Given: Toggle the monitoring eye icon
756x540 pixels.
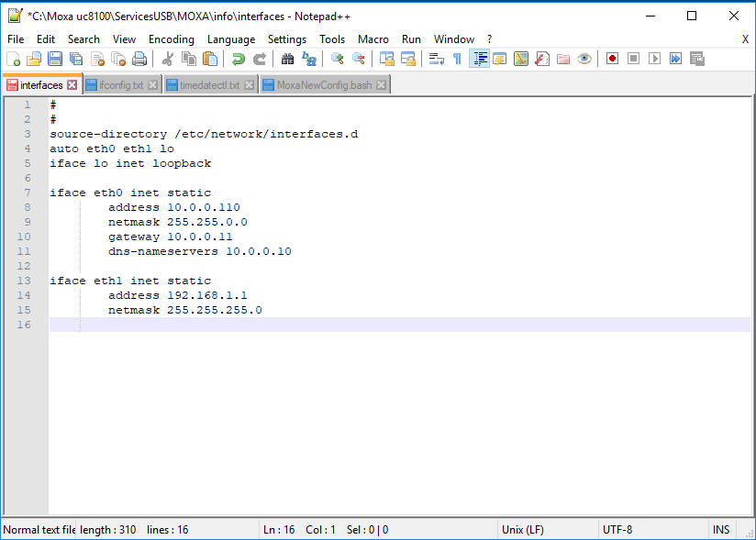Looking at the screenshot, I should click(x=584, y=59).
